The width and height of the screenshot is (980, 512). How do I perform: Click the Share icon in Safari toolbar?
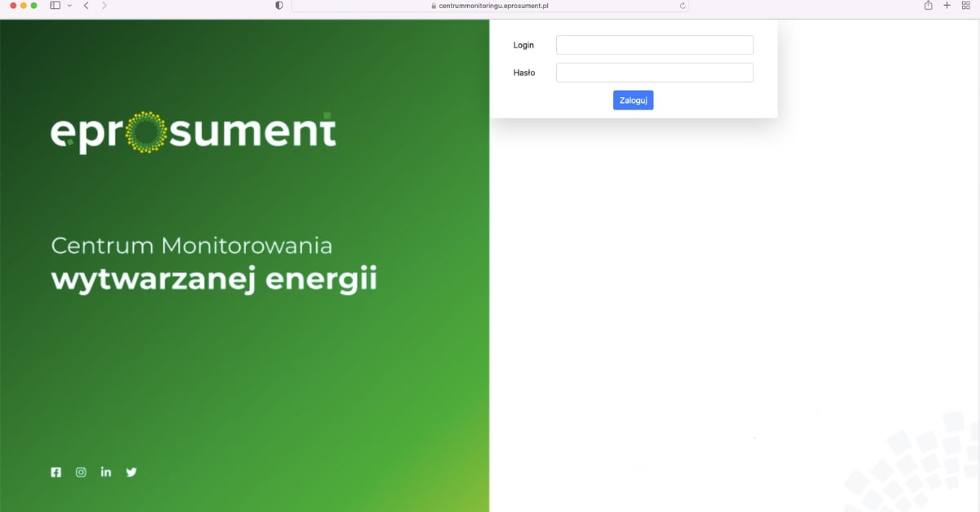point(928,6)
